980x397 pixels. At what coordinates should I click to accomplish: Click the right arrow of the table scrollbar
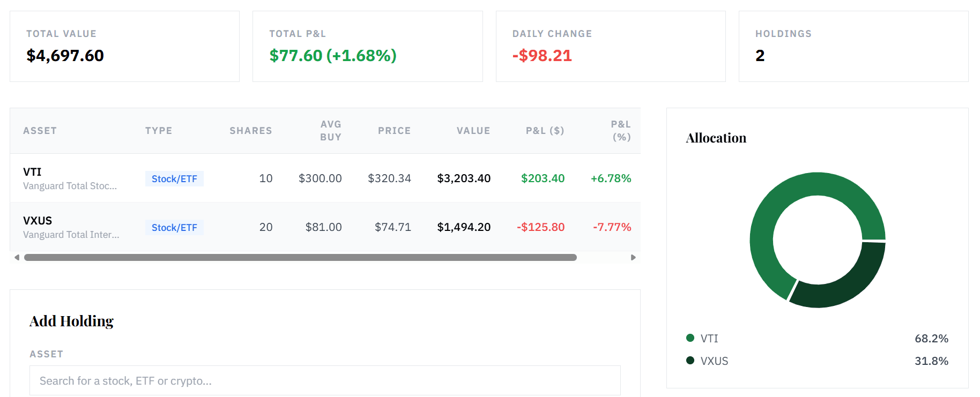(633, 257)
